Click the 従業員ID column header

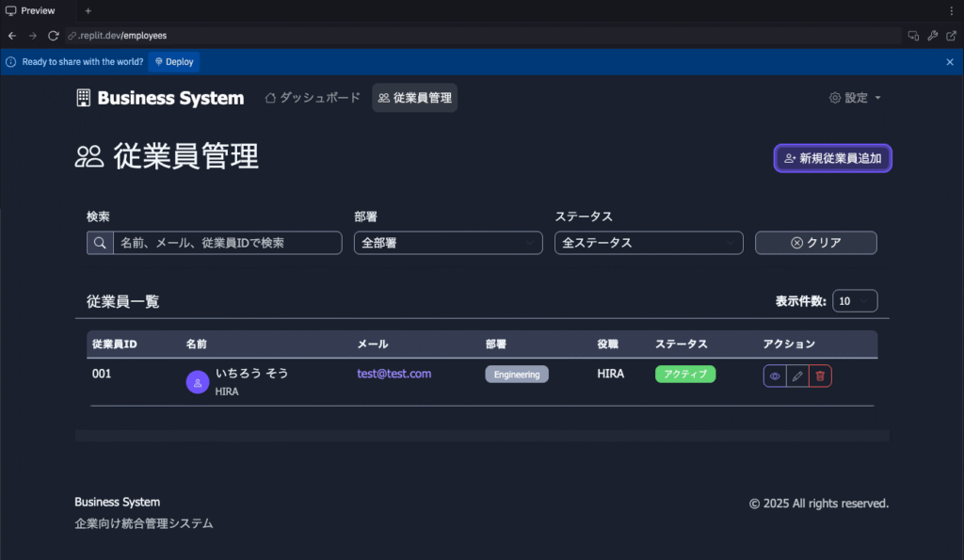[x=114, y=344]
